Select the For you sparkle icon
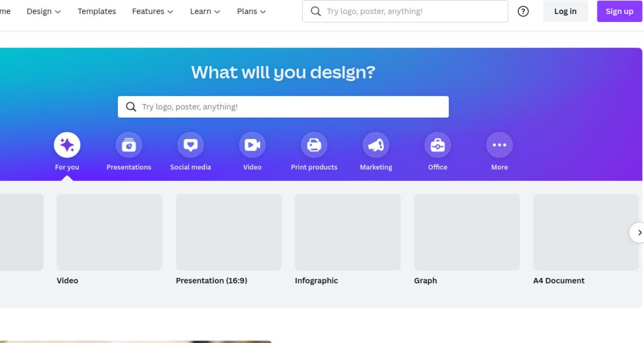 67,145
